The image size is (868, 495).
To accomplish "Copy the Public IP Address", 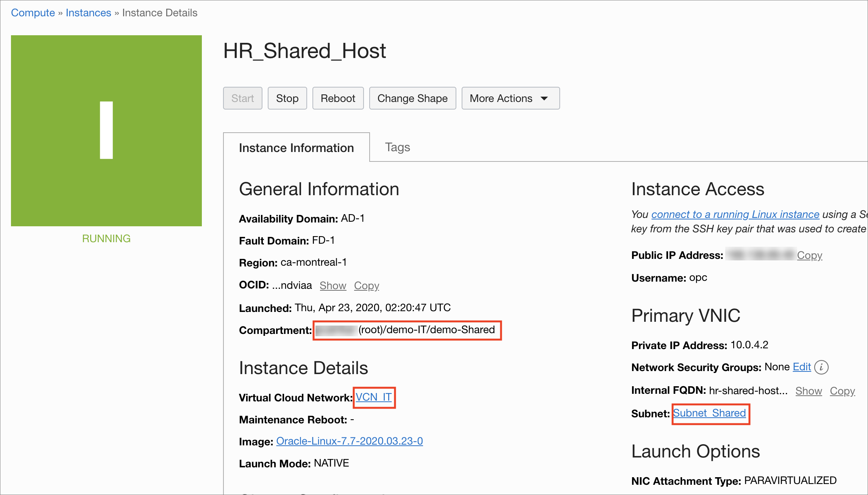I will (809, 255).
